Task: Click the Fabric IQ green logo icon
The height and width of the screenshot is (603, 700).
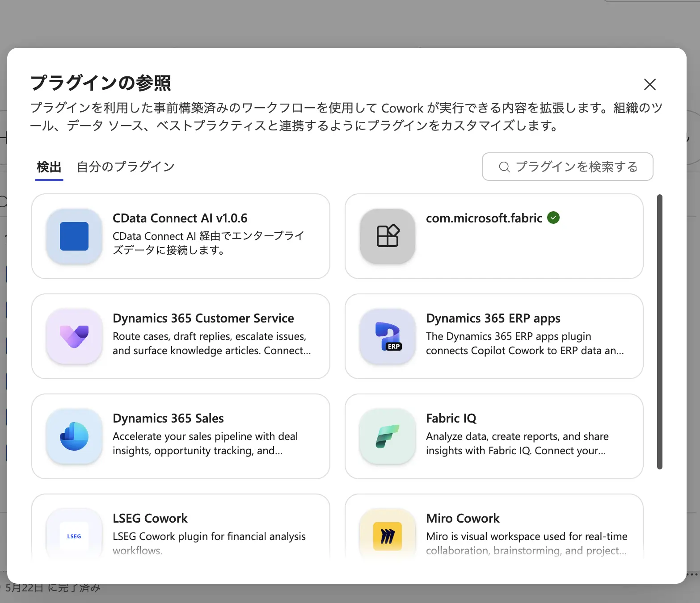Action: [388, 436]
